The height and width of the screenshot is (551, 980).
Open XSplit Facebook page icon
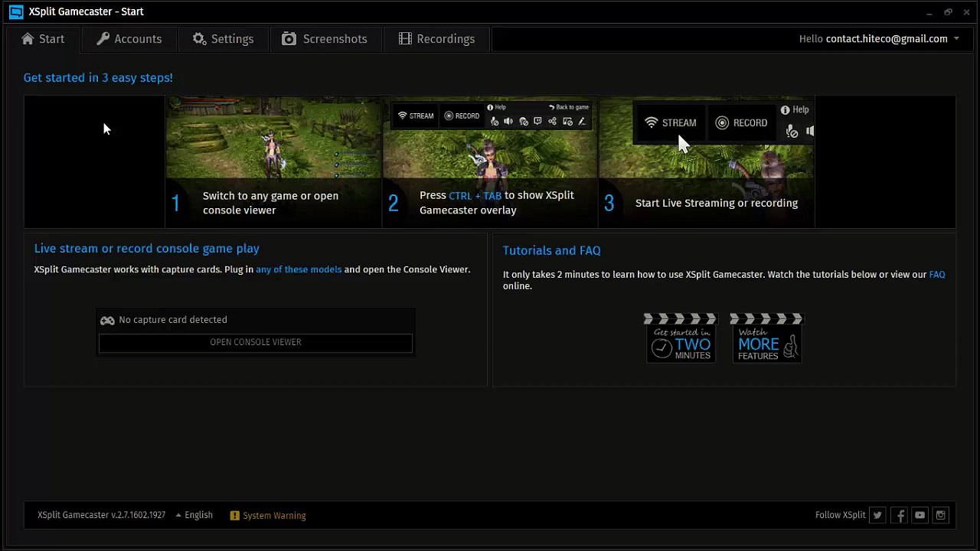900,515
